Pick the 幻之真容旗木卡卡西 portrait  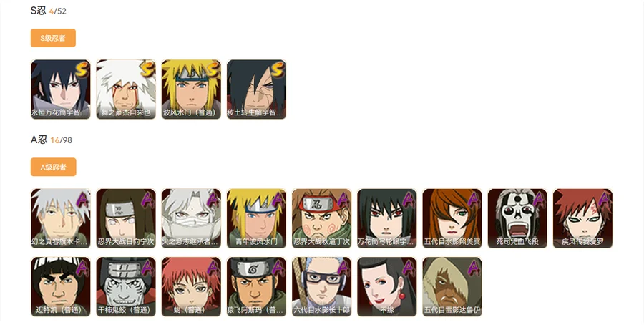tap(61, 218)
